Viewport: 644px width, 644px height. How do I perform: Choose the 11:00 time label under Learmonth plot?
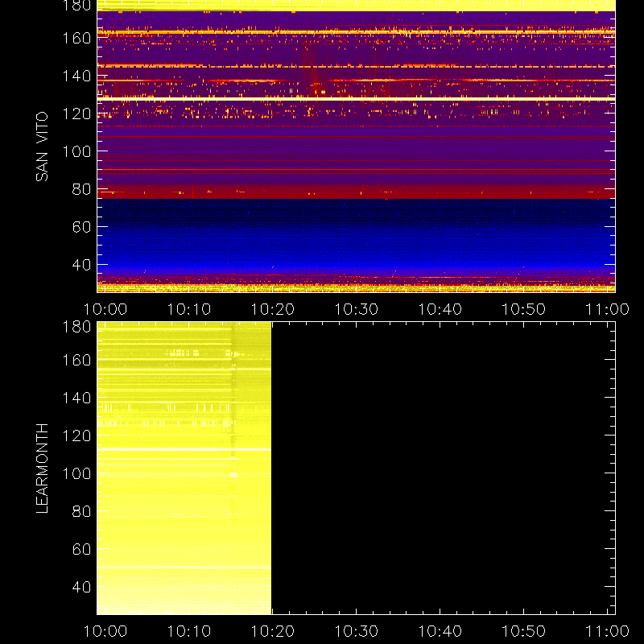[x=607, y=631]
